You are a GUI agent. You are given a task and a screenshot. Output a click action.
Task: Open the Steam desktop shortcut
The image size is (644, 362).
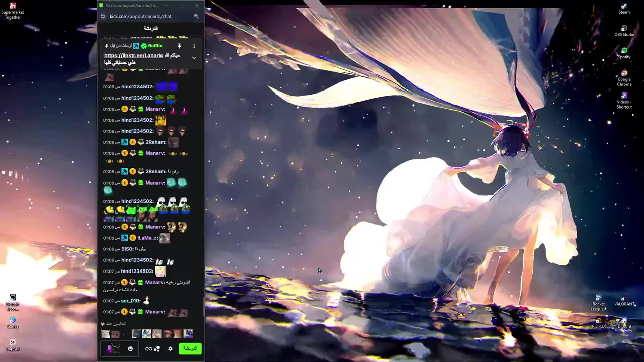pos(624,9)
